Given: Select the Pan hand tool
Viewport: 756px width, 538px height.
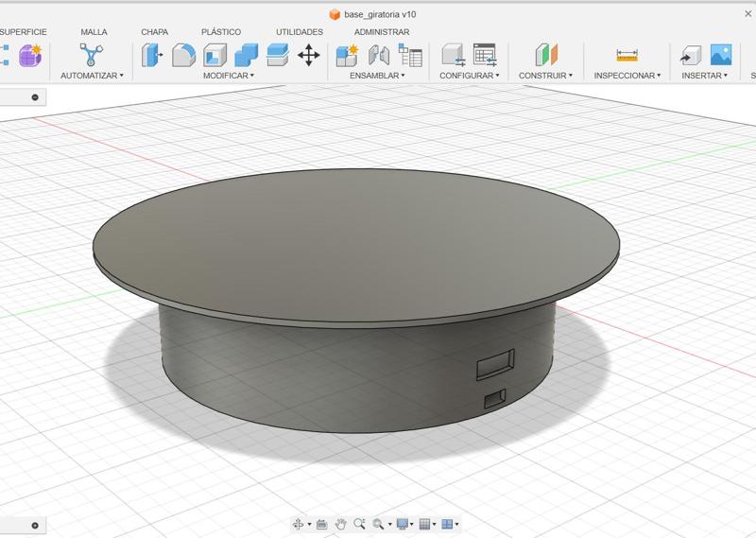Looking at the screenshot, I should (340, 524).
